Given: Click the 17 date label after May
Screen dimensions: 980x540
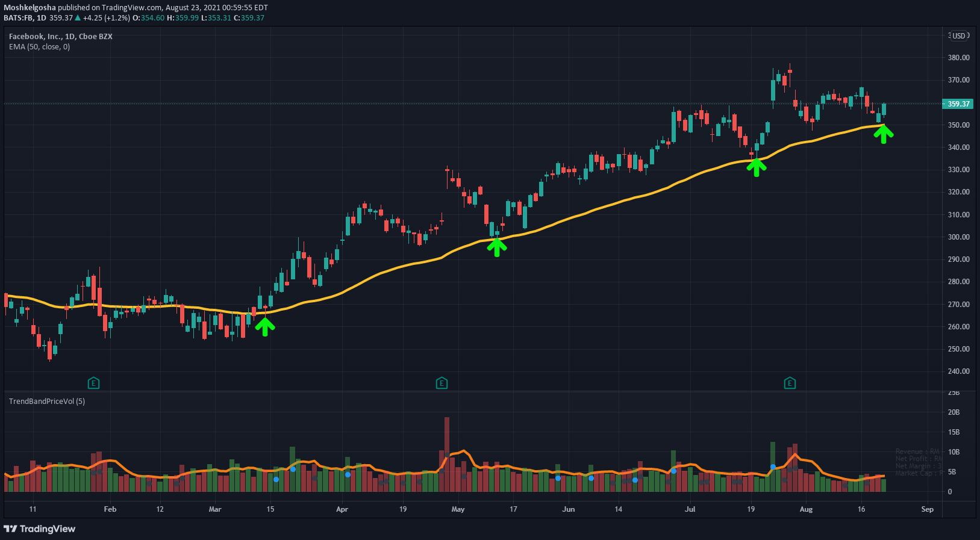Looking at the screenshot, I should 513,509.
